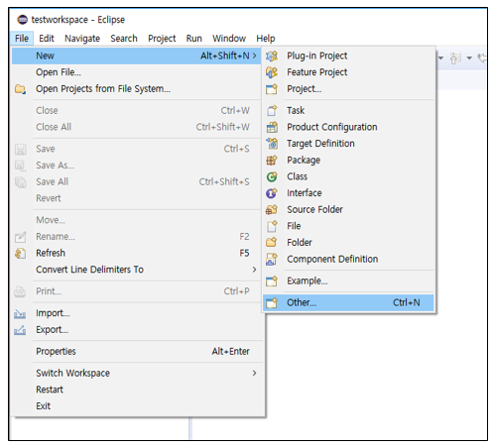This screenshot has height=448, width=494.
Task: Click the new File icon in submenu
Action: pos(272,226)
